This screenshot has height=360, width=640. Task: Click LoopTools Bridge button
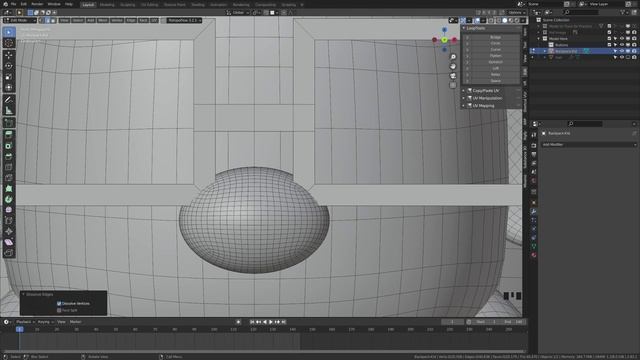pos(496,37)
